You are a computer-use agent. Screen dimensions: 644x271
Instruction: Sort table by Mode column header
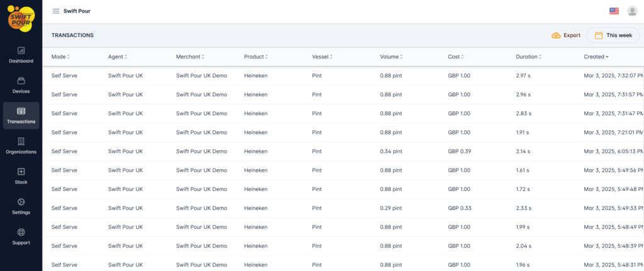[60, 57]
